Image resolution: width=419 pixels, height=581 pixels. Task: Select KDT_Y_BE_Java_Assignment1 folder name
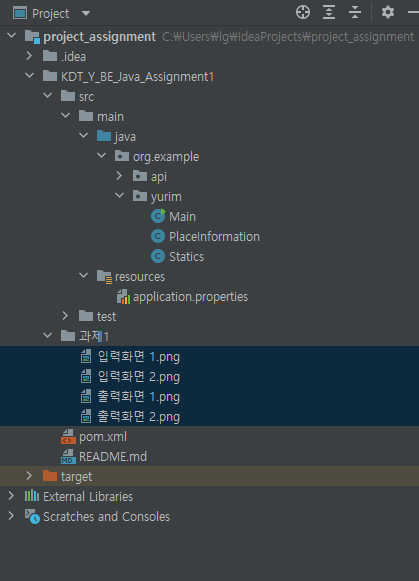[x=137, y=77]
